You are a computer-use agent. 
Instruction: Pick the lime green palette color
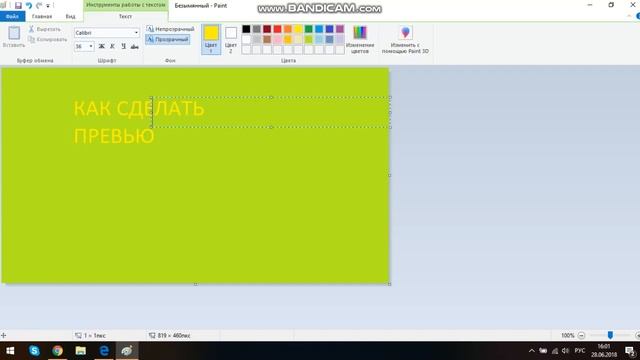309,40
